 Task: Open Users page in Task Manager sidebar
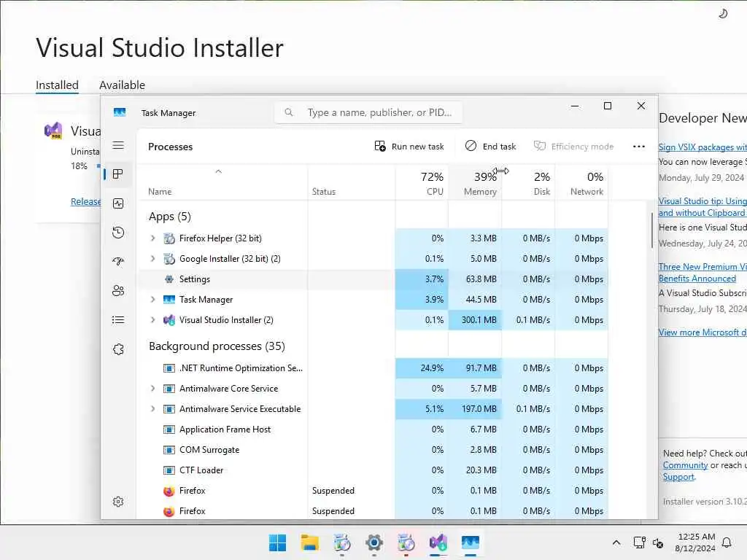click(x=118, y=290)
